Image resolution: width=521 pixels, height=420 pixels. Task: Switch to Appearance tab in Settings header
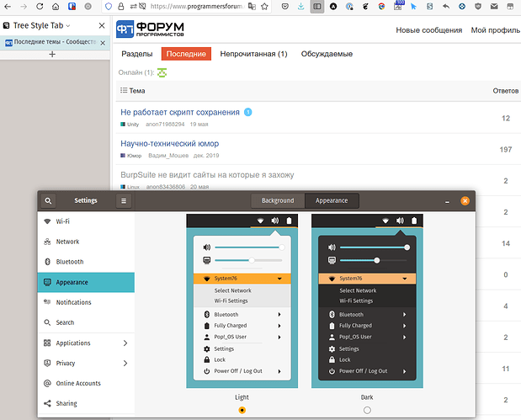[332, 200]
